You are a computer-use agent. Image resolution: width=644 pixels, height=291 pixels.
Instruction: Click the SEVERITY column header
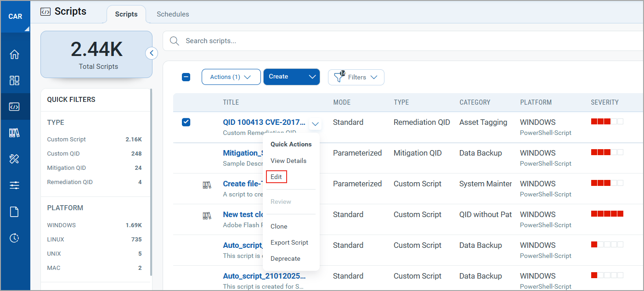pyautogui.click(x=604, y=102)
